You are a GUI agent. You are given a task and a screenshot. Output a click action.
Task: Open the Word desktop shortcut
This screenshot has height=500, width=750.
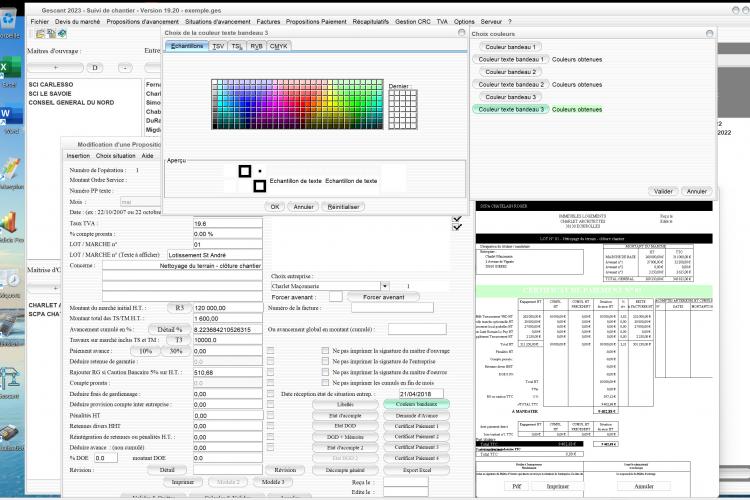[x=11, y=120]
